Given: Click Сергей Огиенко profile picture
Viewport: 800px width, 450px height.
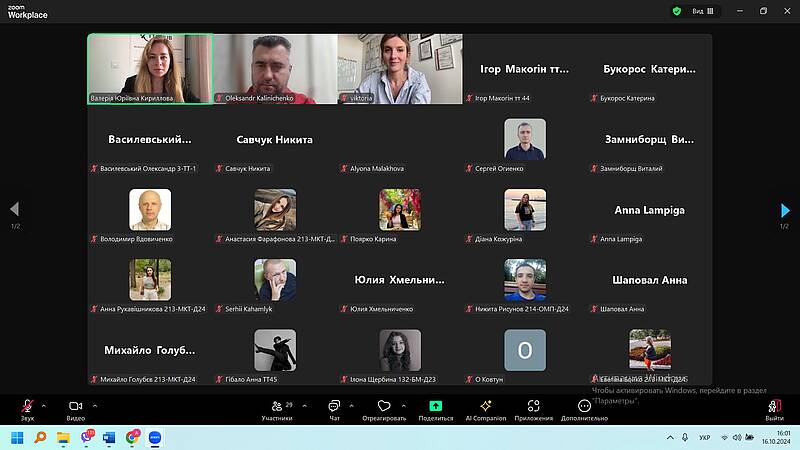Looking at the screenshot, I should click(x=525, y=139).
